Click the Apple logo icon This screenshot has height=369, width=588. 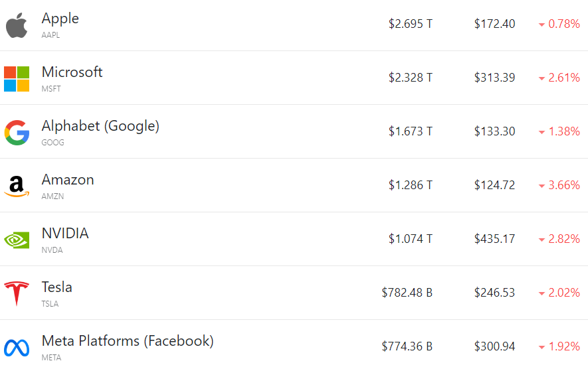point(17,25)
